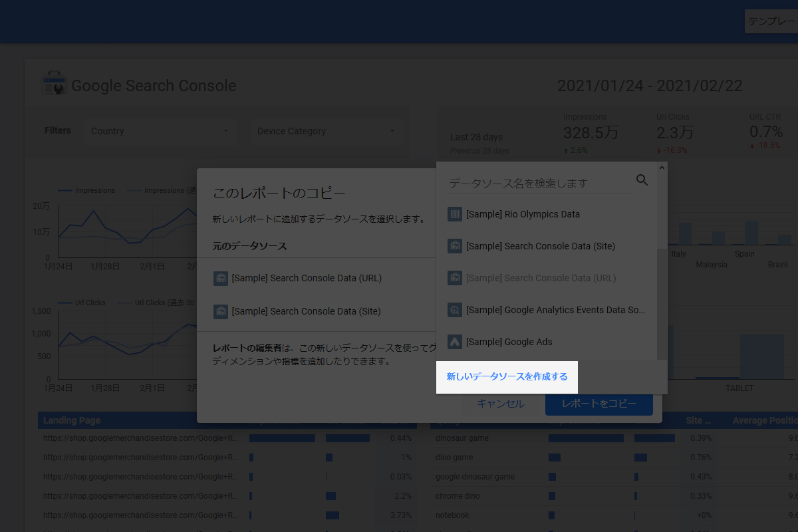Open the Device Category filter dropdown

pos(326,131)
